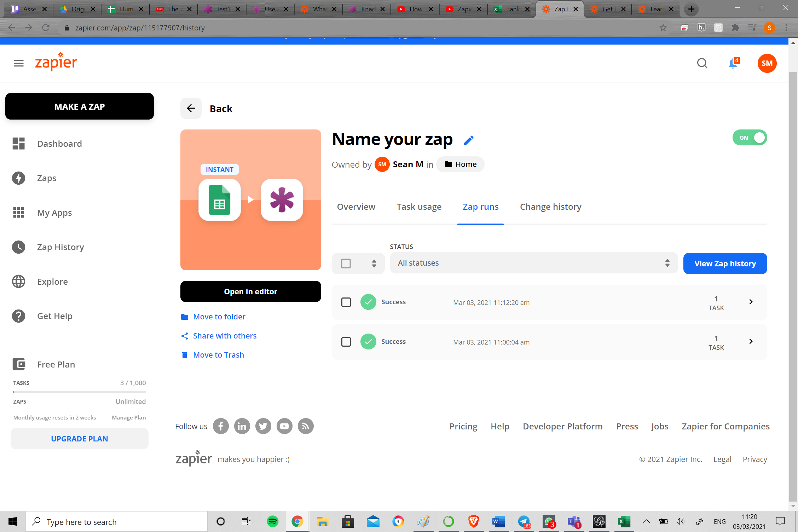Click the tasks usage progress bar

tap(80, 392)
